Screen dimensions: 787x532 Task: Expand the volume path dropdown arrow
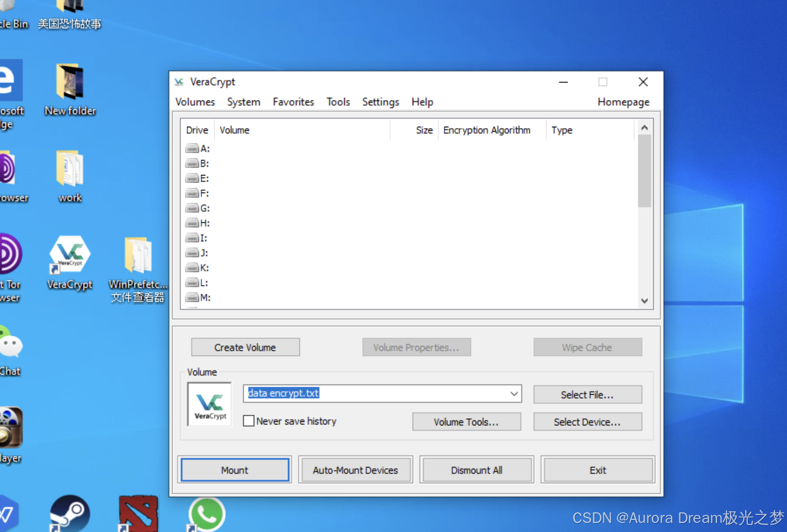tap(514, 394)
